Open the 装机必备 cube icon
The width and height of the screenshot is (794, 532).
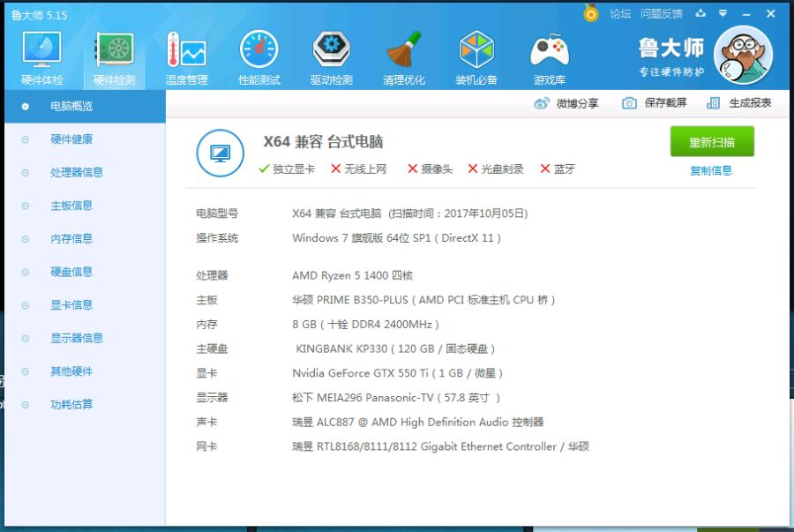click(x=476, y=57)
